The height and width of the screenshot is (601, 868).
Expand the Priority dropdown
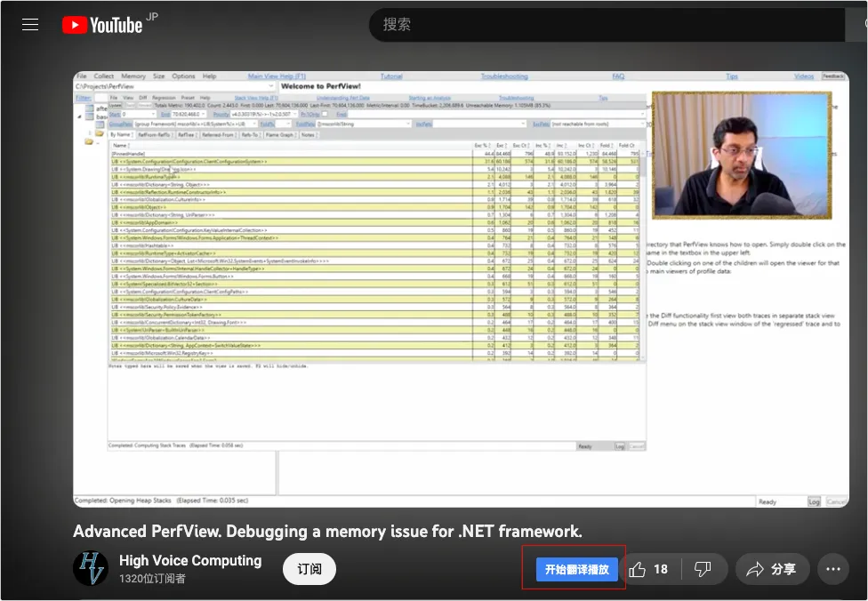(x=295, y=114)
